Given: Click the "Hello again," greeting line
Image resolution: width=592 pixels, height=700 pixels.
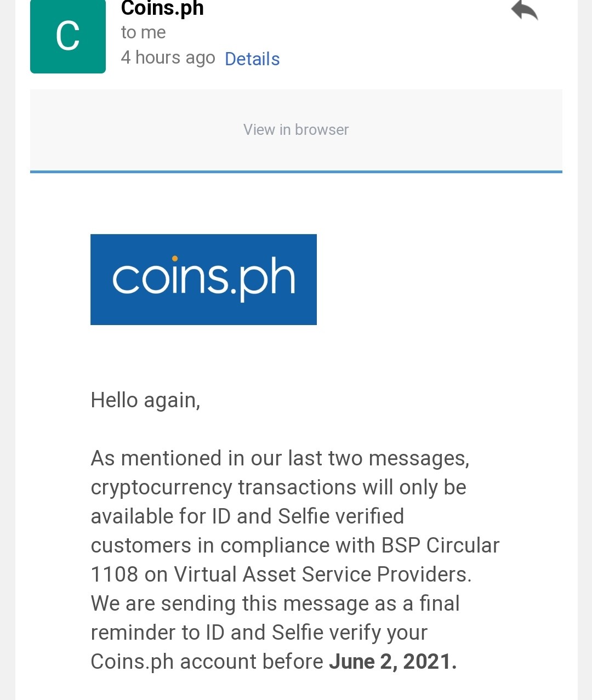Looking at the screenshot, I should tap(146, 400).
